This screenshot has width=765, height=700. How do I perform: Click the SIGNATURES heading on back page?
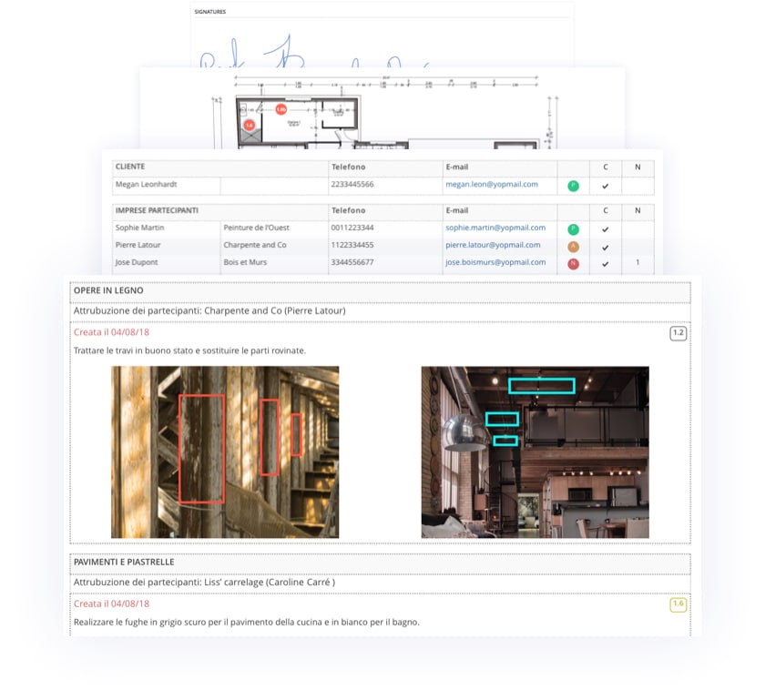209,12
